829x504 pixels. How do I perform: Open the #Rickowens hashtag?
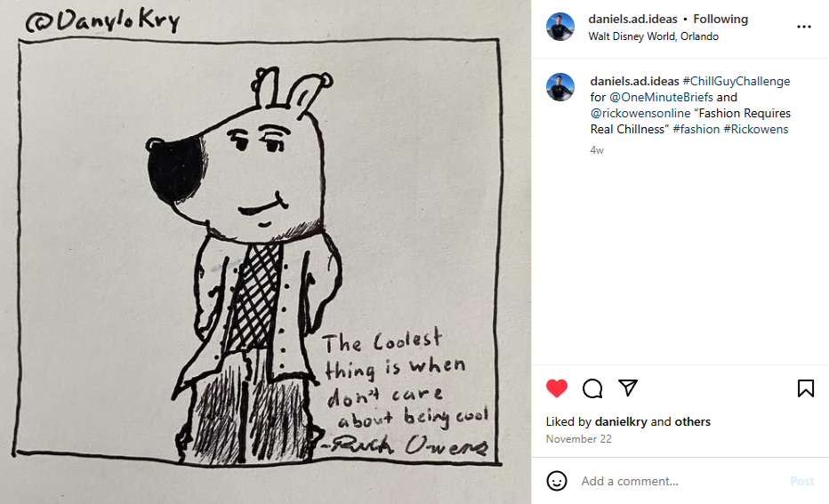click(755, 130)
